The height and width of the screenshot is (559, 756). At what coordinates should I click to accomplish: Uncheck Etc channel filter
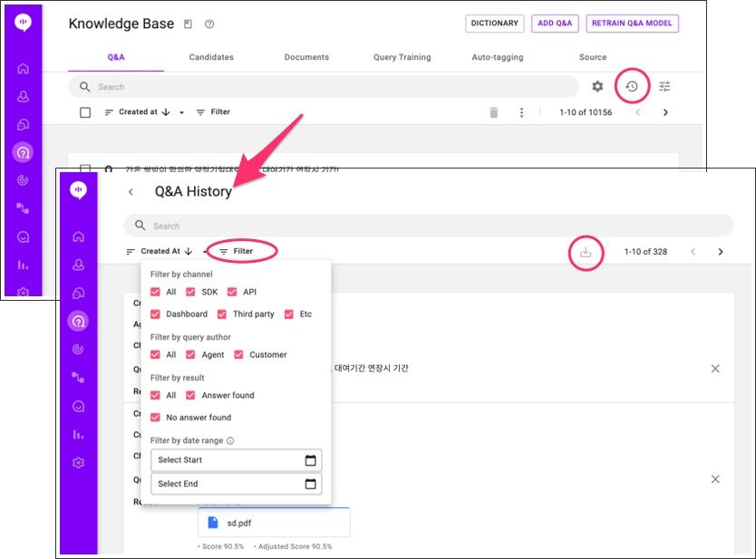pos(289,314)
